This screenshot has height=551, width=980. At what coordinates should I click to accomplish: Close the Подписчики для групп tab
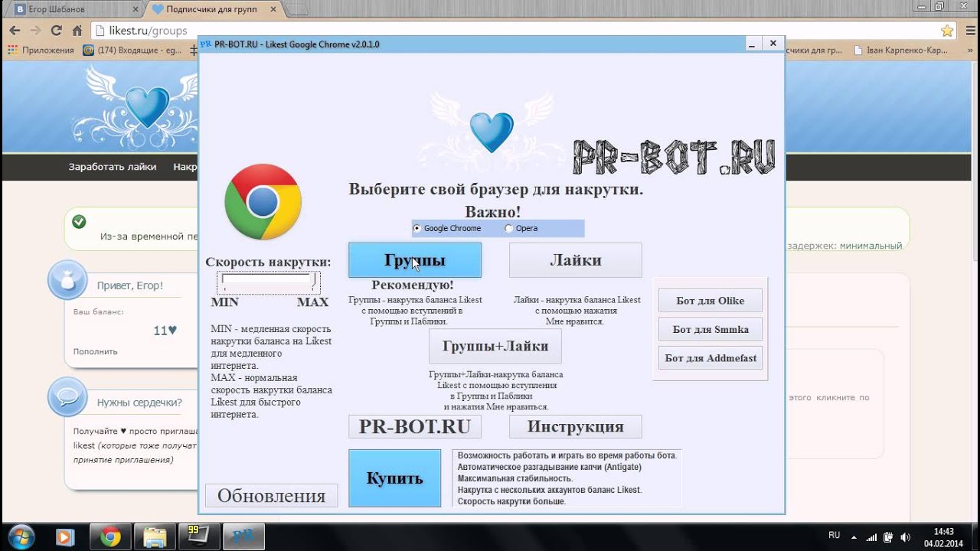click(x=275, y=9)
